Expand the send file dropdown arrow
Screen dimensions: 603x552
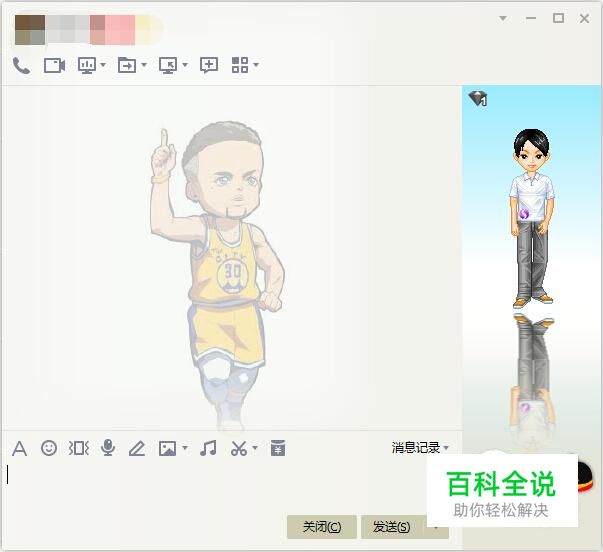144,65
